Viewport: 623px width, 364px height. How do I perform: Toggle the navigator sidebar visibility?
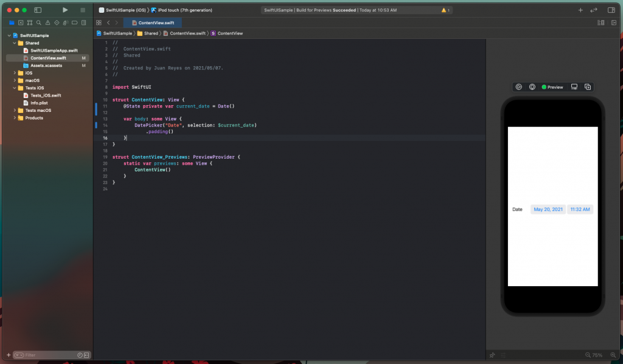coord(38,9)
